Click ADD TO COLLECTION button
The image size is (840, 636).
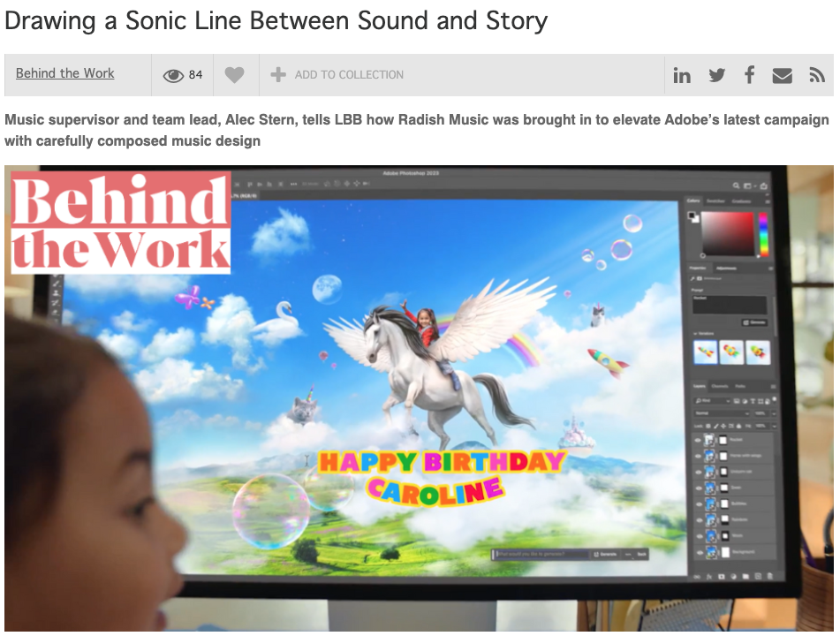click(337, 75)
